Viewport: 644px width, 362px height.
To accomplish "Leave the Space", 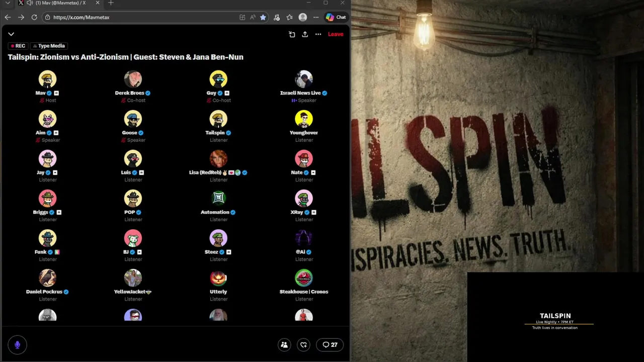I will pos(336,34).
